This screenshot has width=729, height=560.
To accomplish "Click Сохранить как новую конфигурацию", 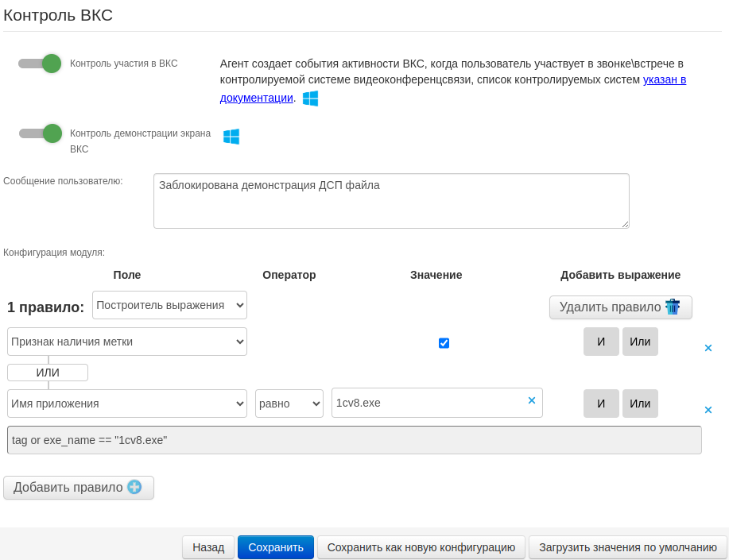I will 421,547.
